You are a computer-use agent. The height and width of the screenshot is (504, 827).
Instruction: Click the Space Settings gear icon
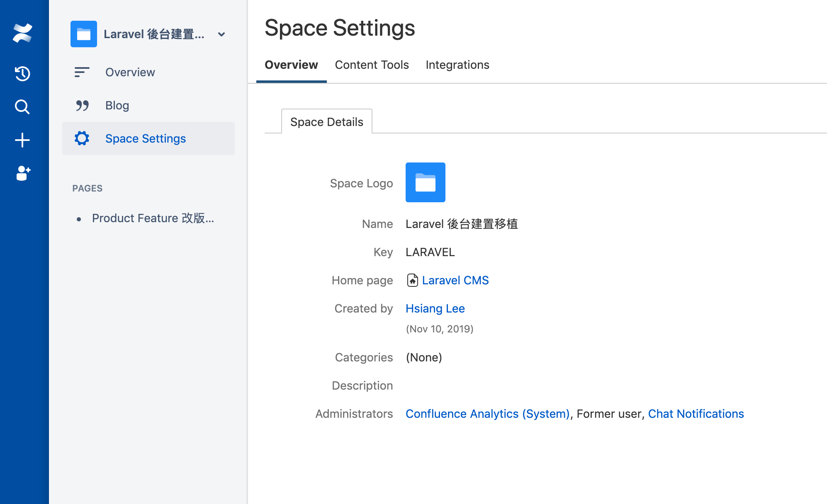pos(82,138)
